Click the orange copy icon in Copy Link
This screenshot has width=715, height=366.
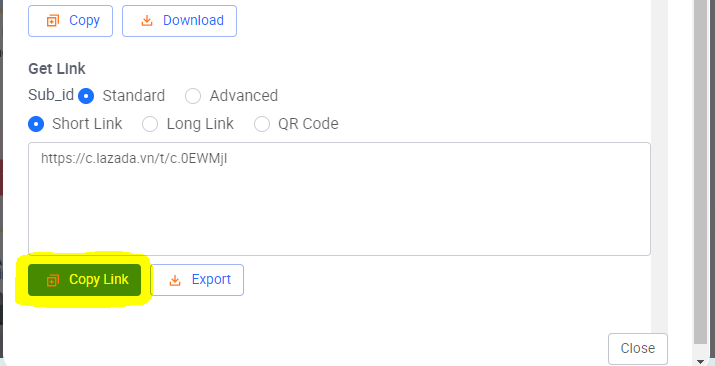point(53,280)
